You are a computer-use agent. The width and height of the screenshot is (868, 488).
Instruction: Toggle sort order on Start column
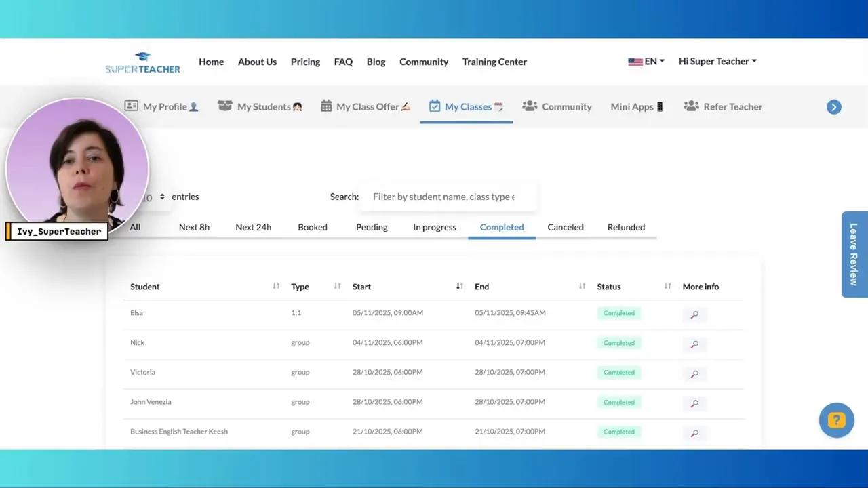tap(459, 287)
